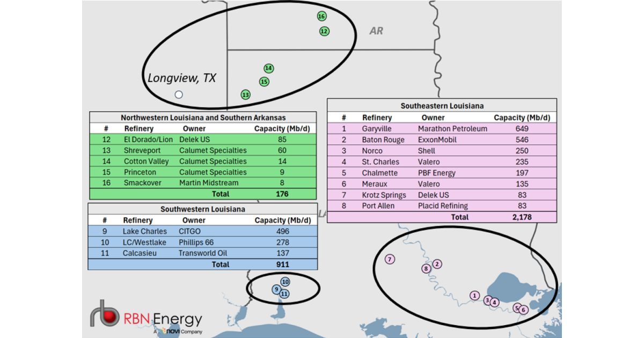Select the Shreveport refinery cell
The height and width of the screenshot is (338, 644).
[142, 150]
